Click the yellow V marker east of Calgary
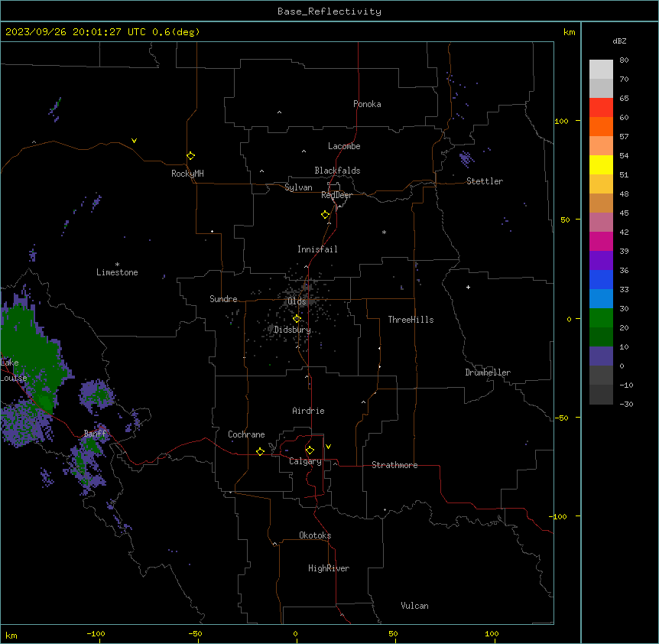The width and height of the screenshot is (659, 644). [328, 447]
